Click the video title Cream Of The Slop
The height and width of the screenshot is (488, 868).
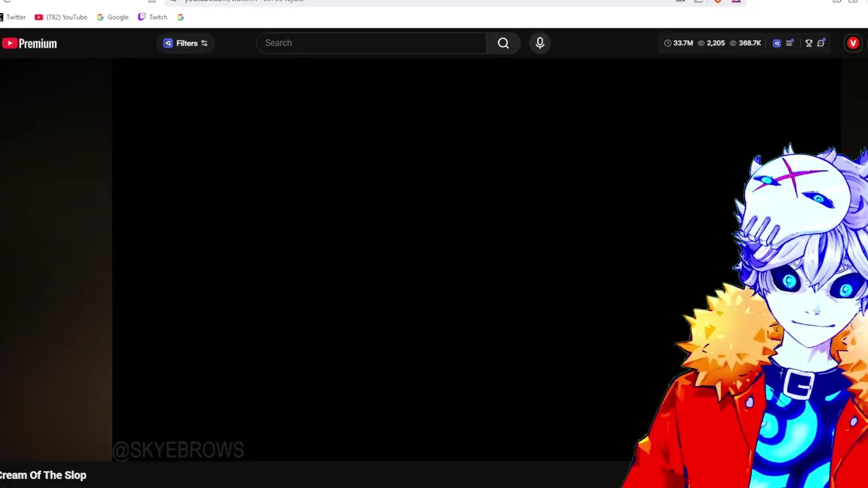(43, 475)
